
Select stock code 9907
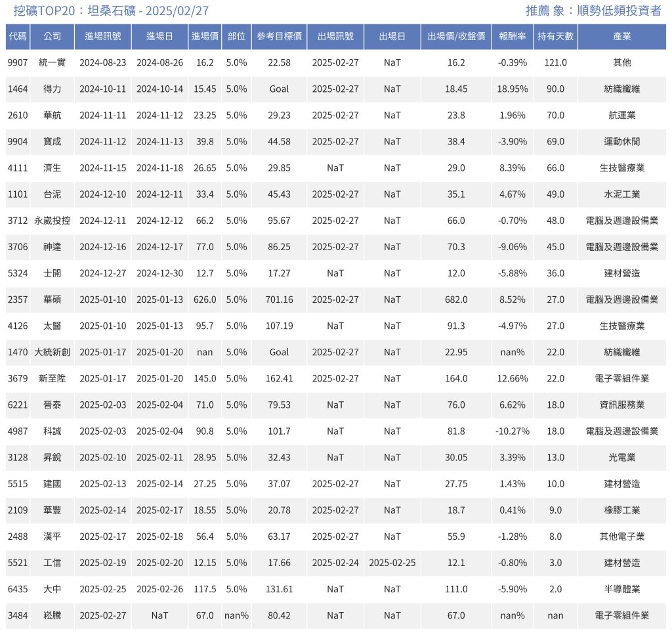point(18,62)
